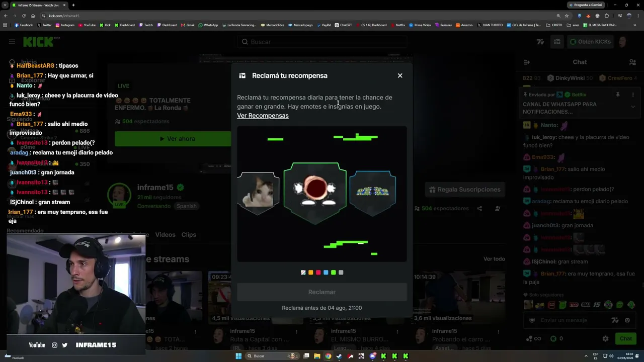The height and width of the screenshot is (362, 644).
Task: Pick the red rarity swatch
Action: (318, 273)
